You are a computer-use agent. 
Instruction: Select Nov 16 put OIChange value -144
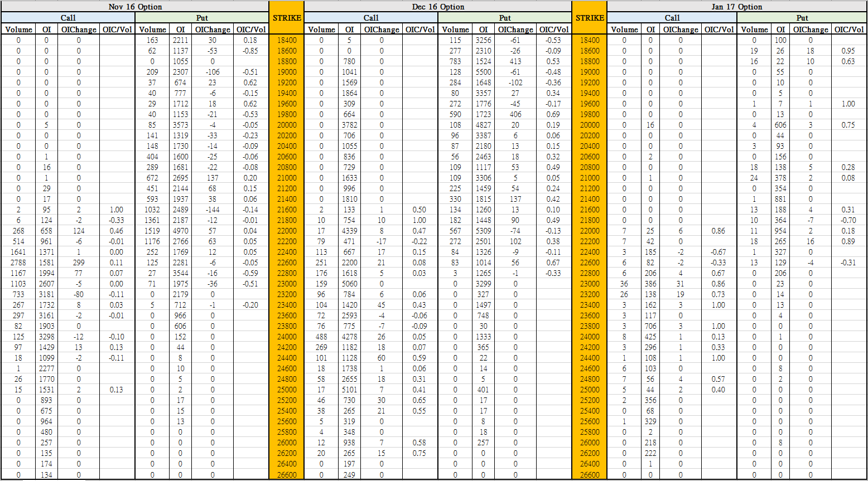[x=212, y=210]
